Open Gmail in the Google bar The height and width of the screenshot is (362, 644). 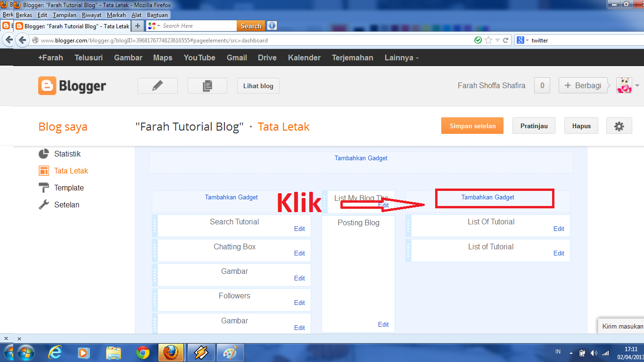pyautogui.click(x=237, y=58)
